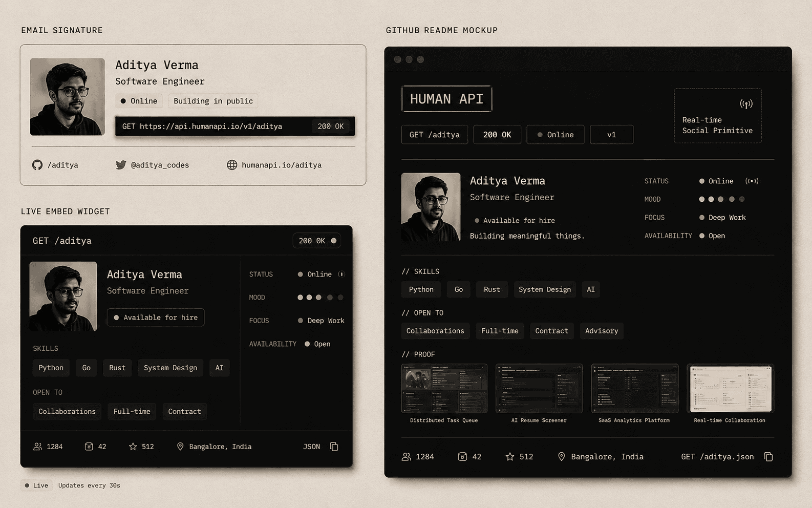The width and height of the screenshot is (812, 508).
Task: Click the copy icon beside GET /aditya.json
Action: tap(768, 456)
